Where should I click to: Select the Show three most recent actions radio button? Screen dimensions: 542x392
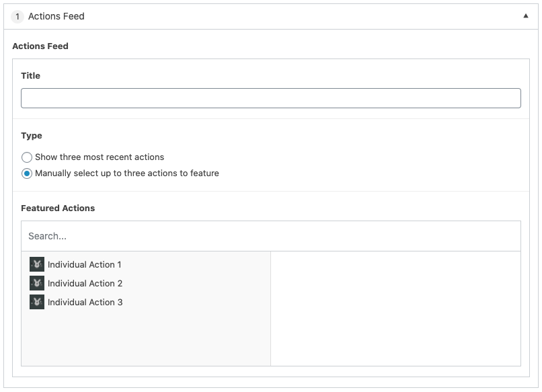click(27, 157)
